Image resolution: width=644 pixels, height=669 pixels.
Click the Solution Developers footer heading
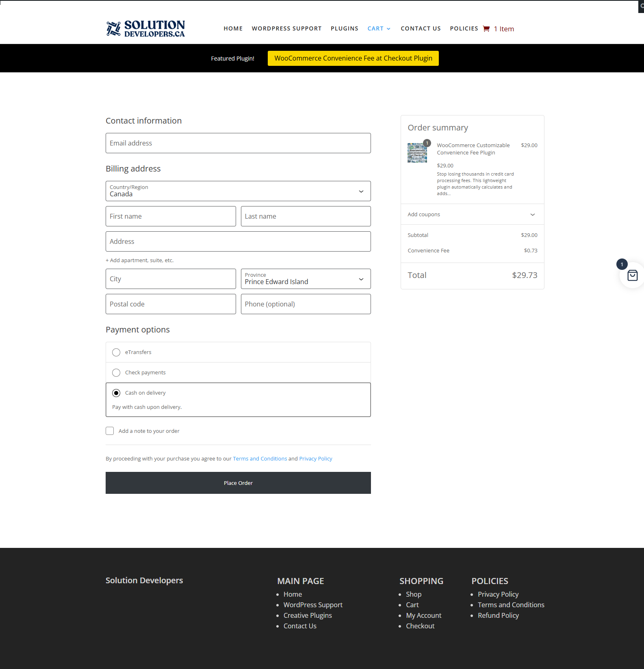tap(144, 580)
